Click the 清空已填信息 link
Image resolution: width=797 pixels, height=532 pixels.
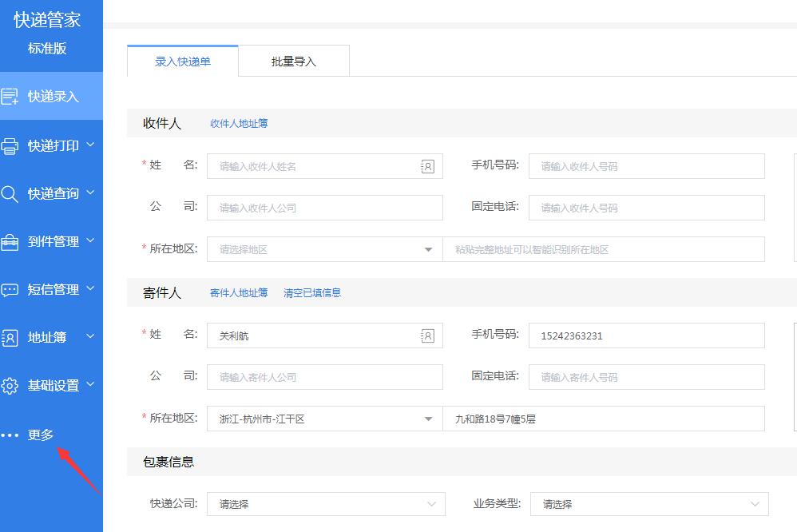tap(312, 293)
